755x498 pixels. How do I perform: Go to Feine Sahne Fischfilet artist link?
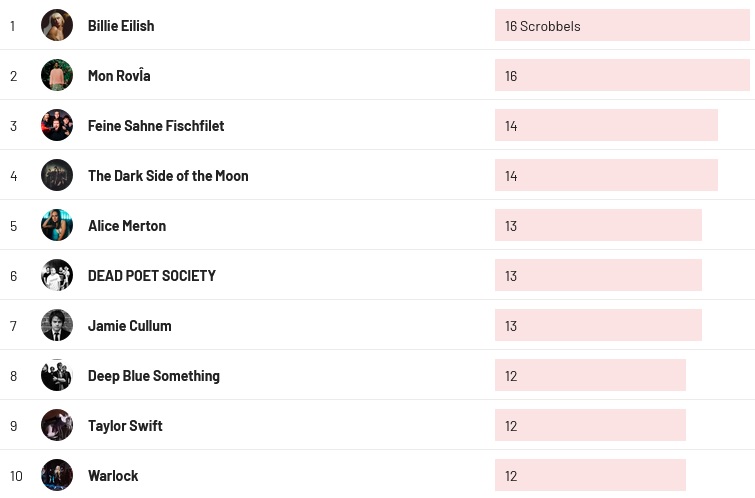(x=156, y=126)
